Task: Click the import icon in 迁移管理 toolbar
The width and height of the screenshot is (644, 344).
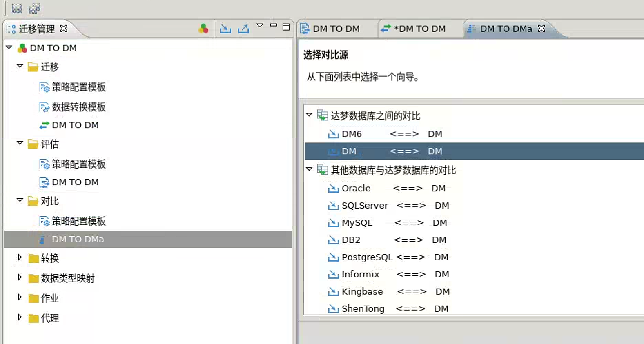Action: 225,28
